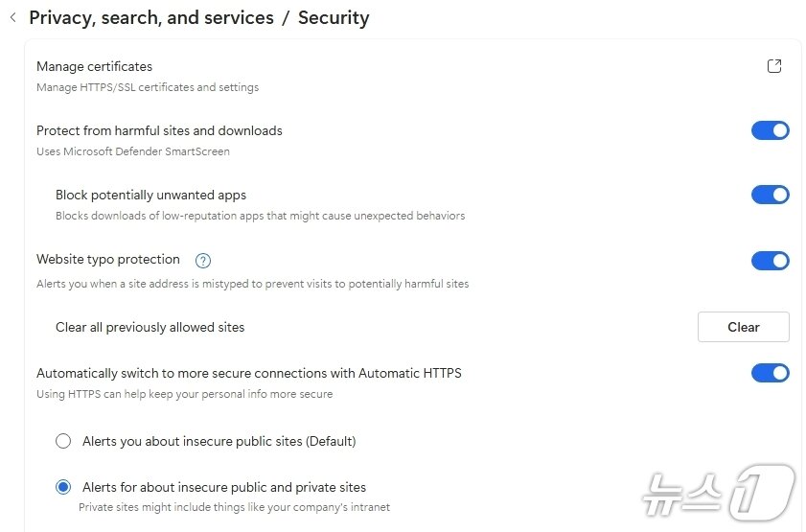
Task: Go to Privacy, search, and services breadcrumb
Action: pyautogui.click(x=151, y=17)
